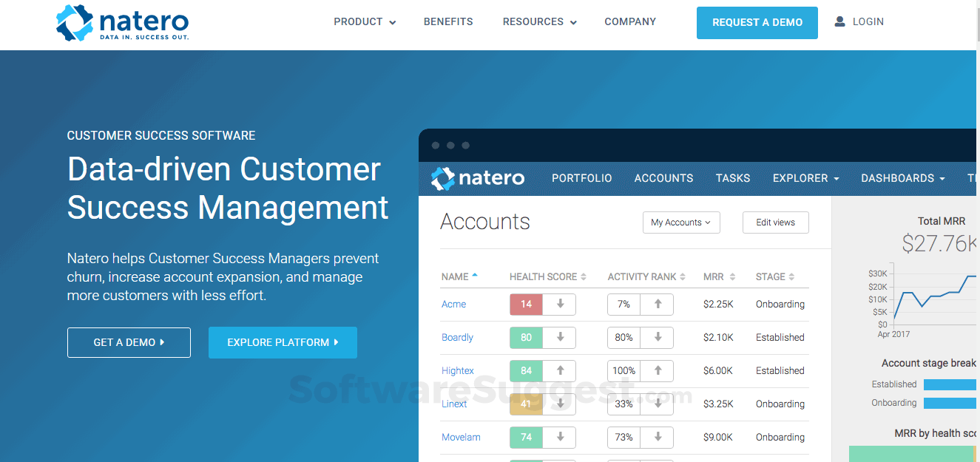The width and height of the screenshot is (980, 462).
Task: Open the Boardly account link
Action: tap(457, 337)
